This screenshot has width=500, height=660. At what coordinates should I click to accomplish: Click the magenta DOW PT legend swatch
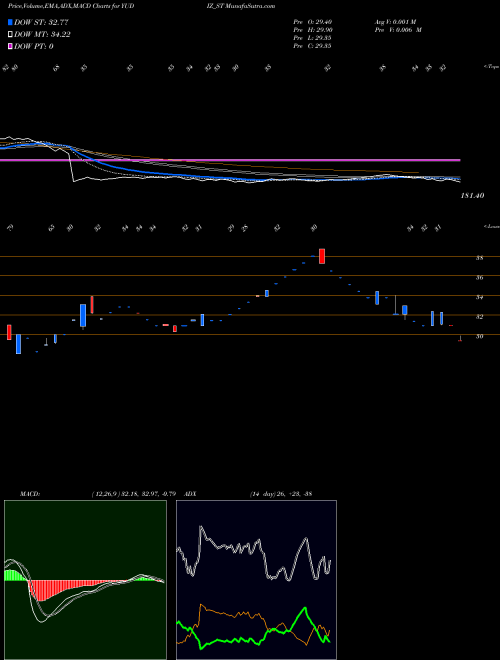pyautogui.click(x=10, y=46)
